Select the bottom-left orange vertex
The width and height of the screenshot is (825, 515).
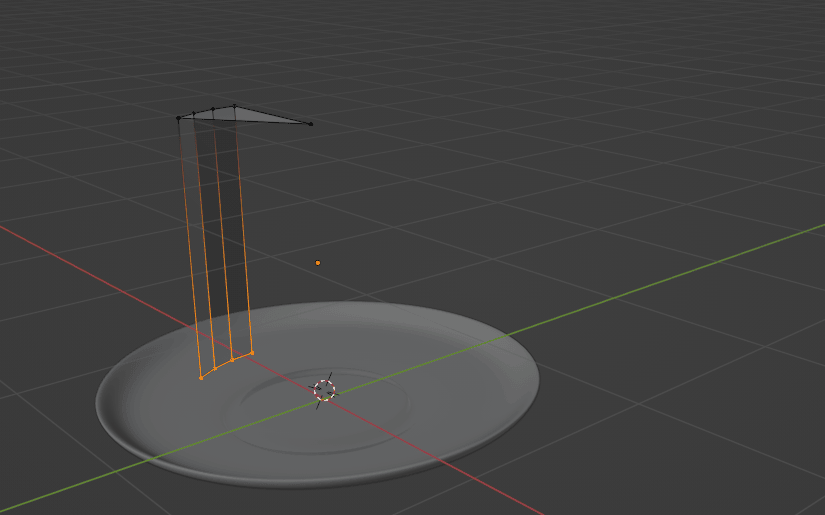201,378
